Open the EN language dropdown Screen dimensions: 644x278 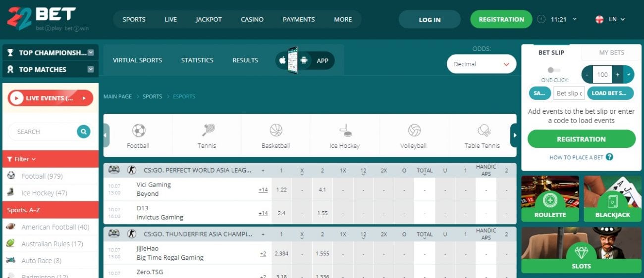(x=617, y=19)
